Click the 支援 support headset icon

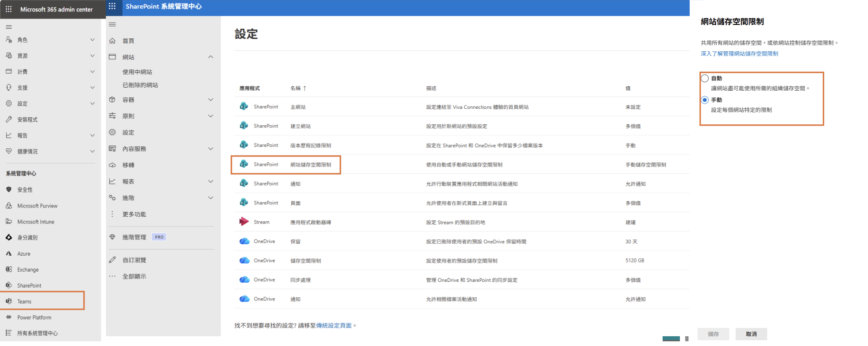[x=8, y=87]
